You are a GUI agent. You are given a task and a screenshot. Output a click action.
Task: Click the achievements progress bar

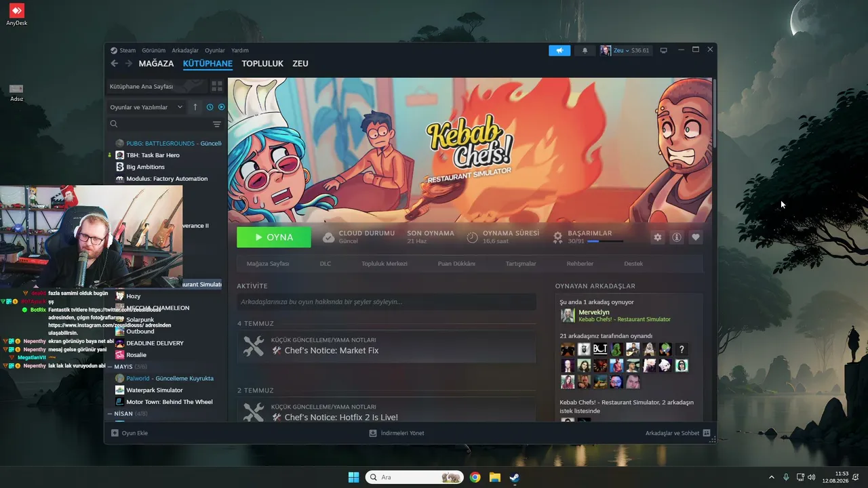click(605, 241)
